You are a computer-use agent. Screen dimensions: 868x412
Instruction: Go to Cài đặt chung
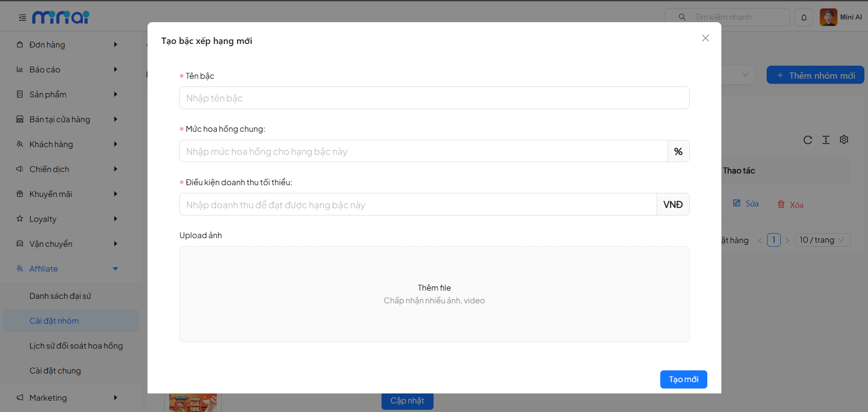(55, 370)
